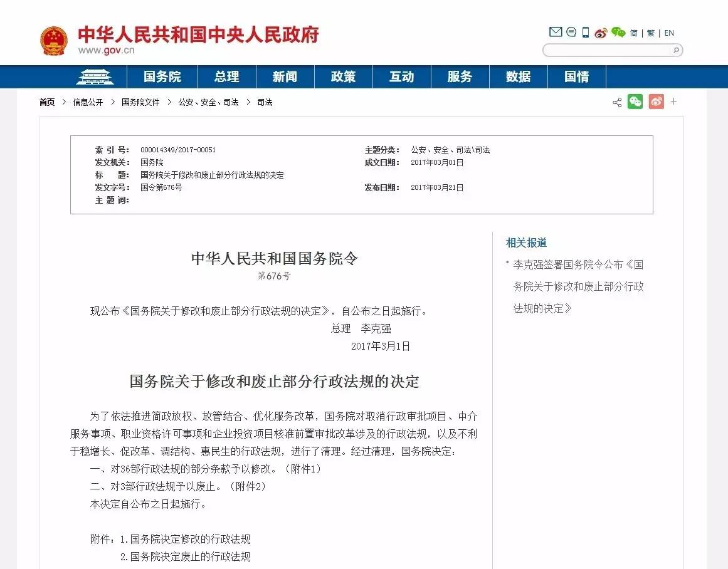Share page via red Weibo share button
Image resolution: width=728 pixels, height=569 pixels.
click(x=656, y=102)
